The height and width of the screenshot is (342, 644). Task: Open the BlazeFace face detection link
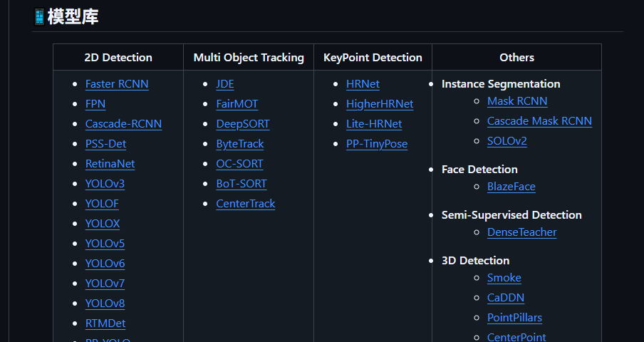pos(511,187)
